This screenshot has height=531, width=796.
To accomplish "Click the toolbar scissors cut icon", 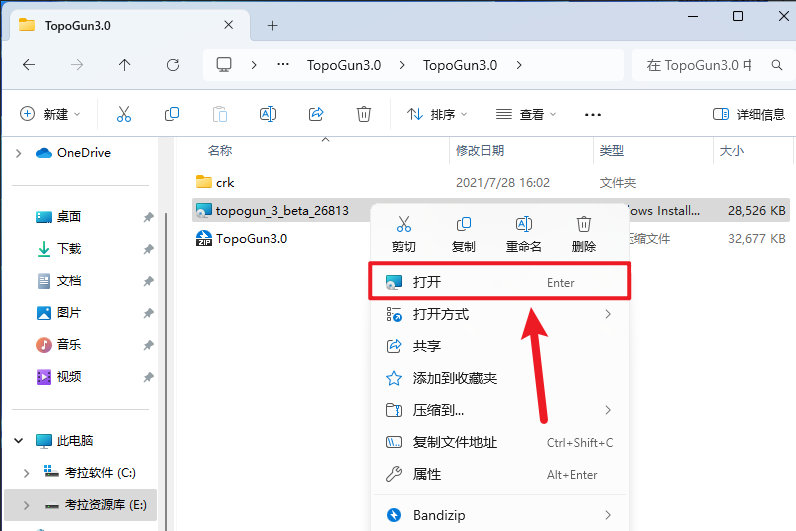I will pyautogui.click(x=124, y=114).
